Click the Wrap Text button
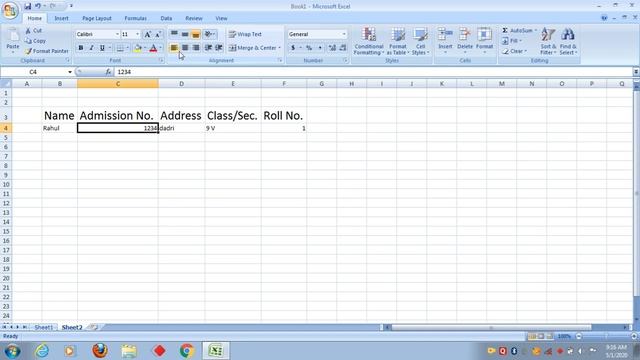 coord(245,34)
